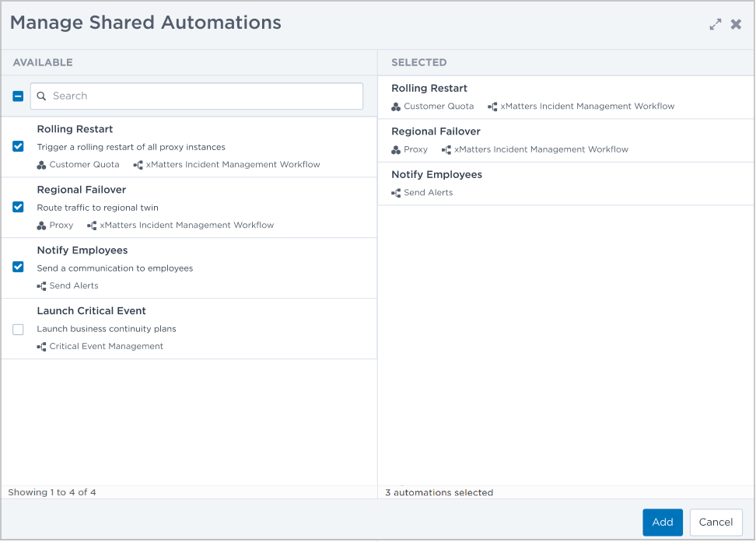Uncheck the Rolling Restart checkbox
This screenshot has width=756, height=542.
click(18, 146)
